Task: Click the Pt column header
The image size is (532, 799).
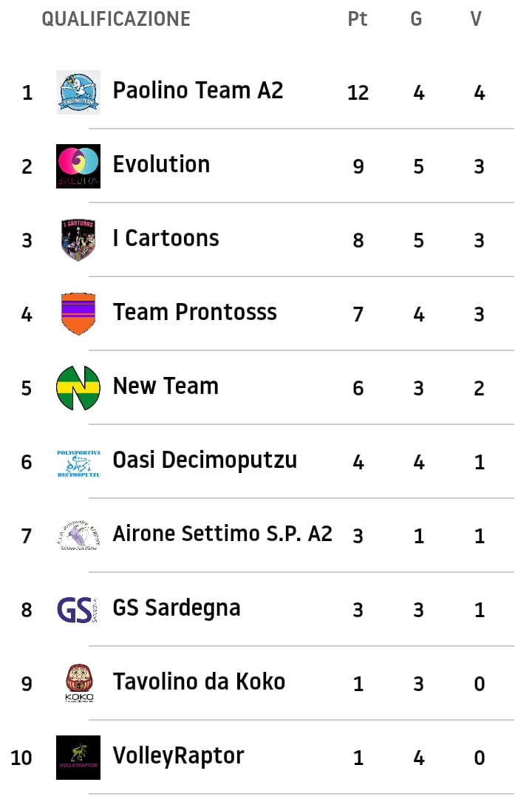Action: 358,19
